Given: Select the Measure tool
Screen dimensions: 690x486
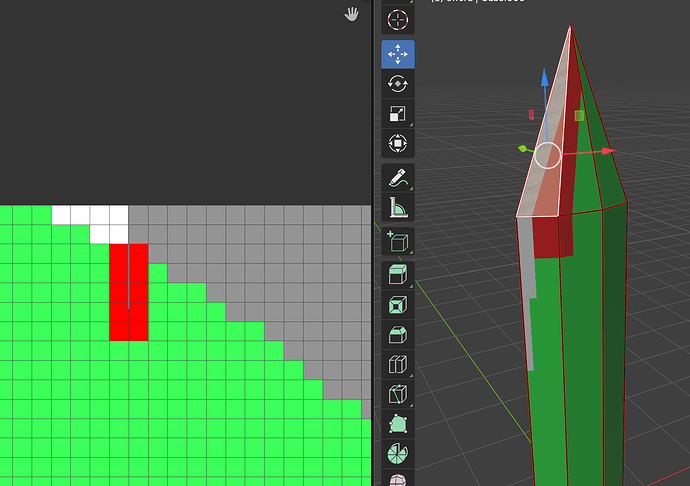Looking at the screenshot, I should [398, 207].
